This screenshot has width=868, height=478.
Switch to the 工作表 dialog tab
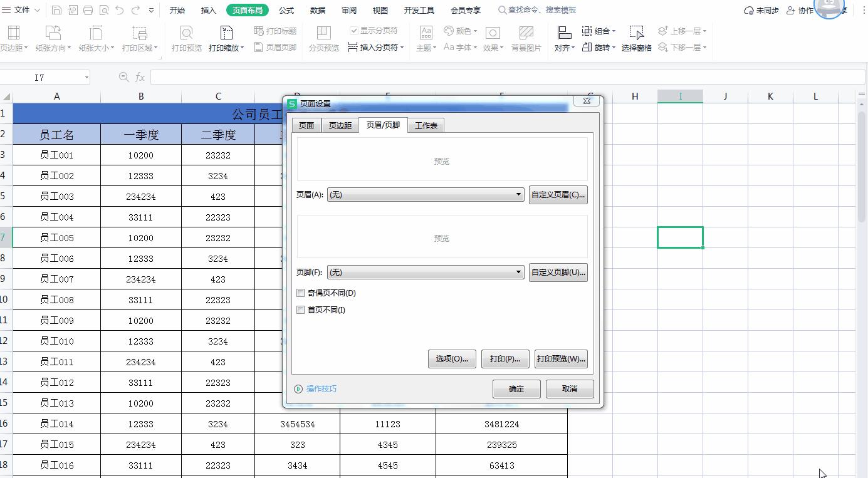pos(425,125)
